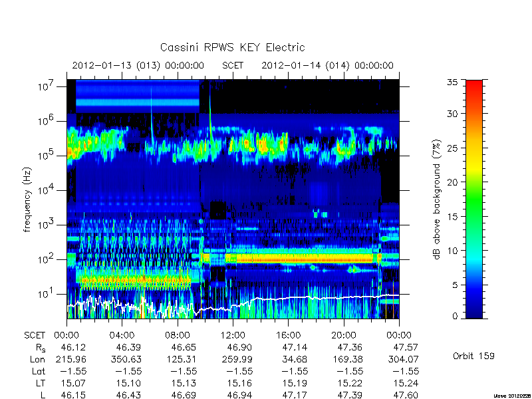This screenshot has width=532, height=399.
Task: Click the L row header
Action: (x=43, y=395)
